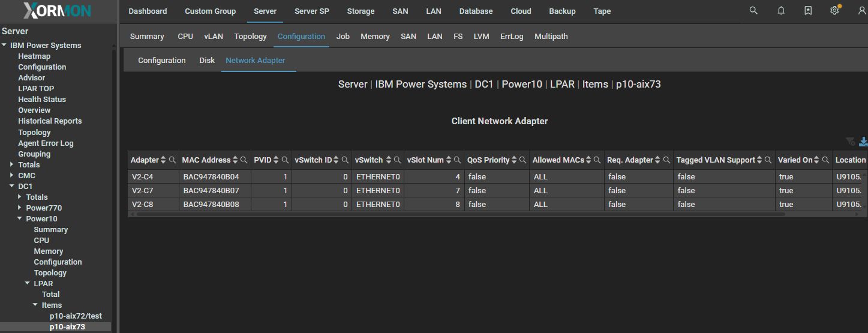The image size is (868, 333).
Task: Open Heatmap in the sidebar
Action: click(x=34, y=56)
